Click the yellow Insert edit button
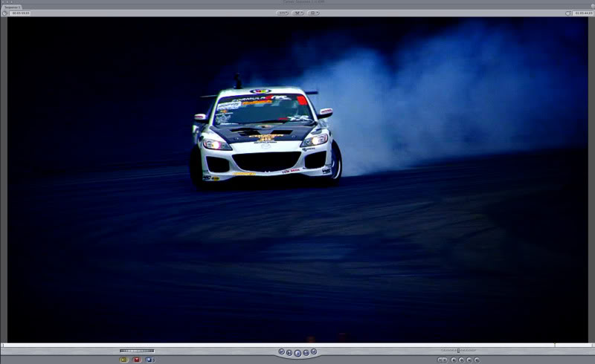The width and height of the screenshot is (595, 364). pyautogui.click(x=123, y=360)
